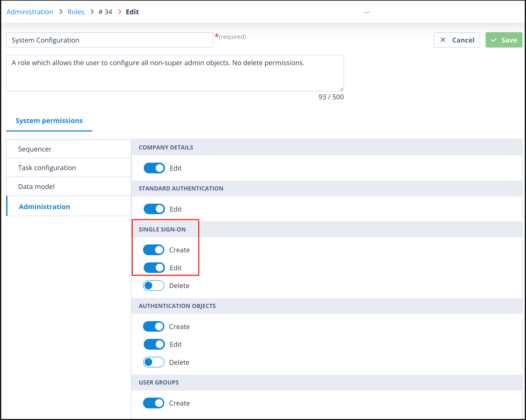The image size is (526, 420).
Task: Click the AUTHENTICATION OBJECTS section header
Action: click(x=326, y=306)
